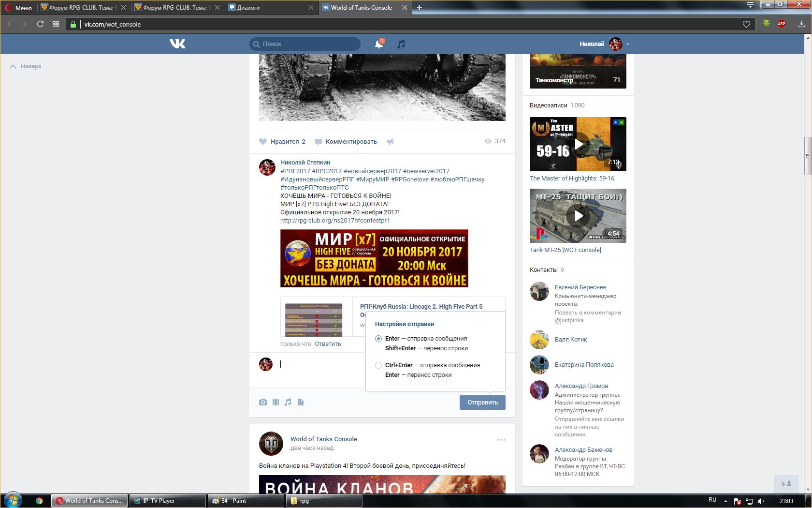Click the VK search field
812x508 pixels.
[305, 44]
